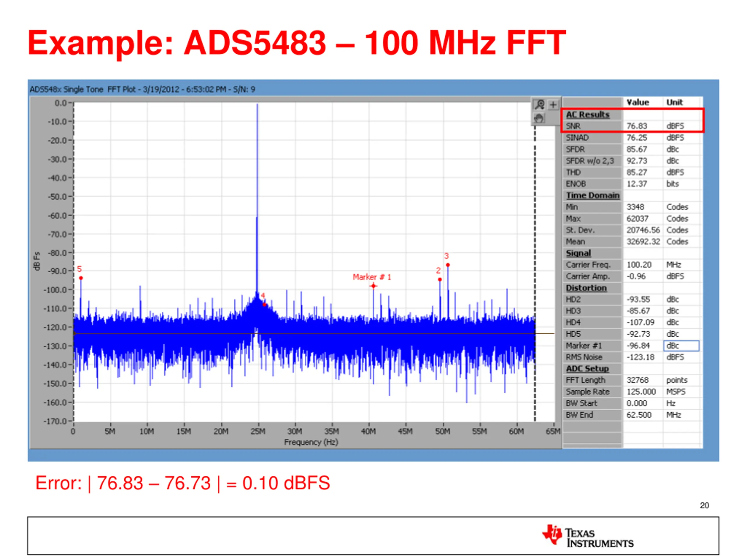
Task: Click the Marker # 1 crosshair on plot
Action: click(x=373, y=286)
